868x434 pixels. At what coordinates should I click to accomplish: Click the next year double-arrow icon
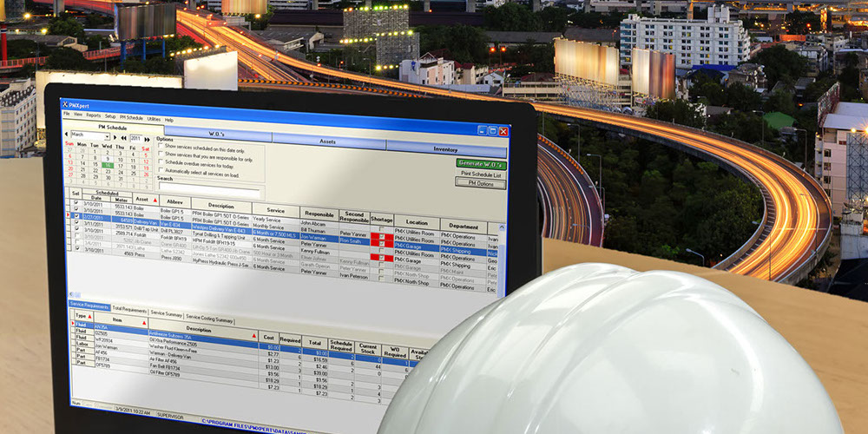tap(148, 138)
